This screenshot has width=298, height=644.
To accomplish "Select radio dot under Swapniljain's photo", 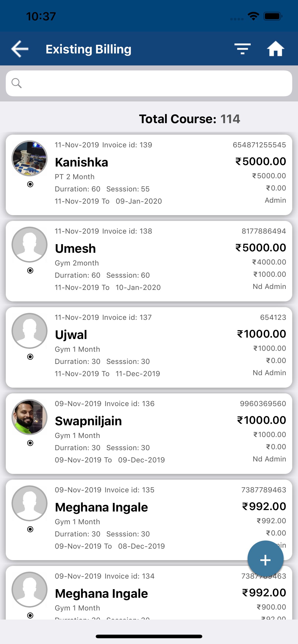I will [x=30, y=443].
